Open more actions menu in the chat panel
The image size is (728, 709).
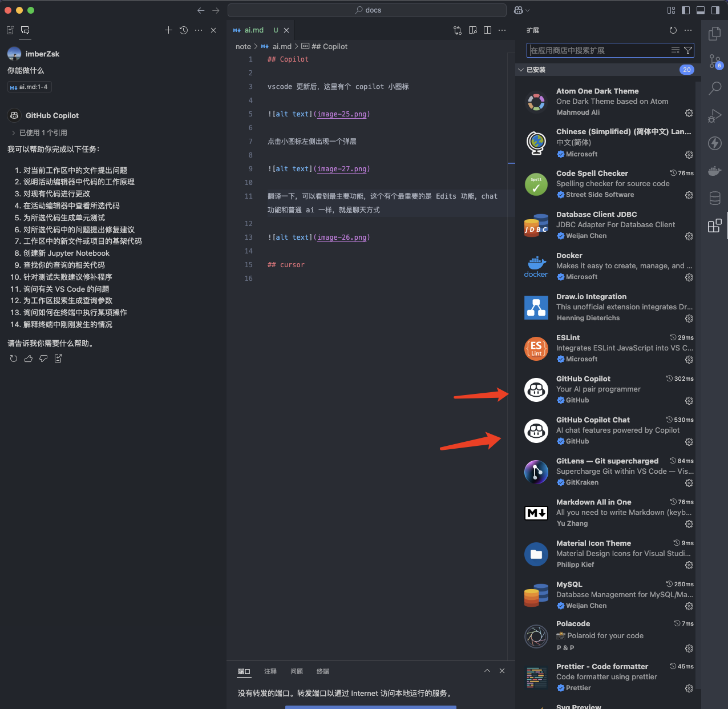(199, 30)
